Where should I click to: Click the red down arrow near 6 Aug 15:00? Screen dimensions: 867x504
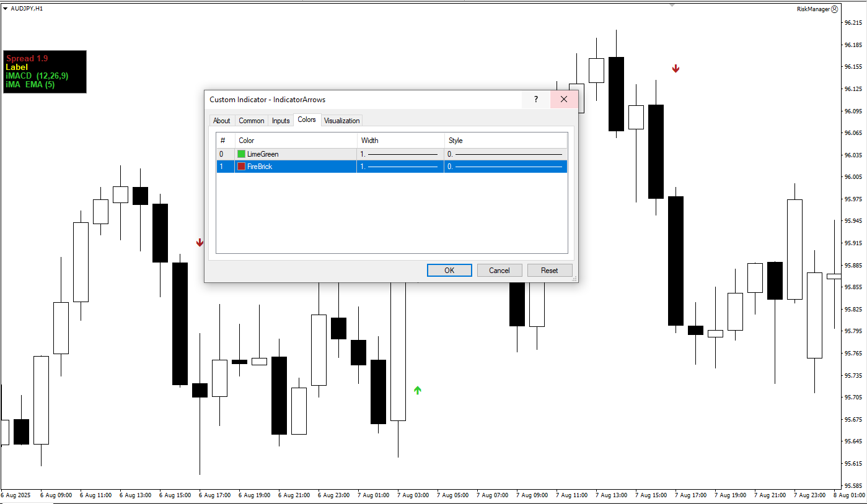coord(200,243)
